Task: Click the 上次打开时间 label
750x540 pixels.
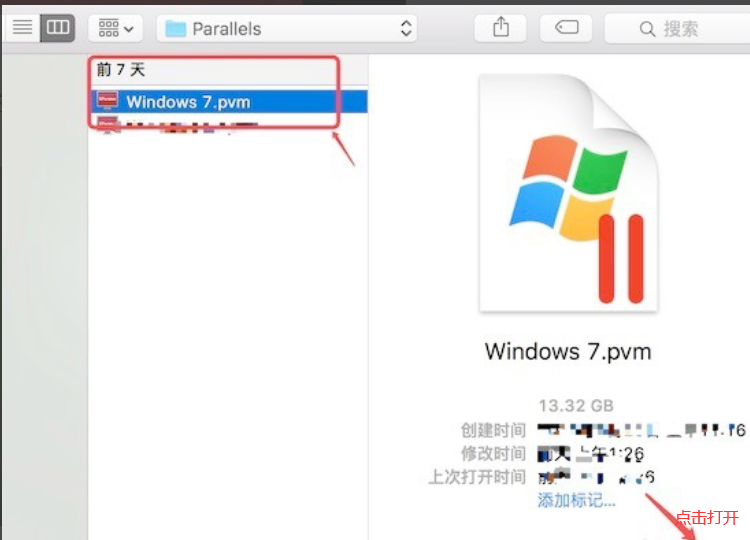Action: point(477,477)
